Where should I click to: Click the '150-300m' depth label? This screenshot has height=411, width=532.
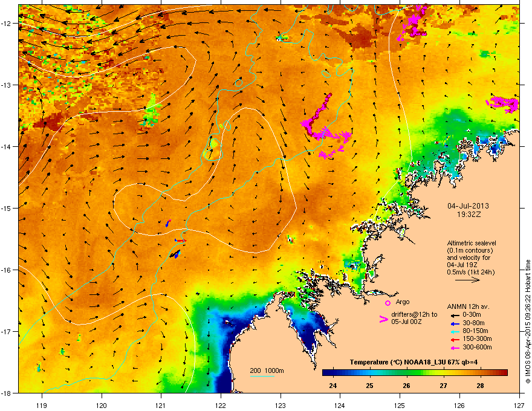(x=477, y=338)
